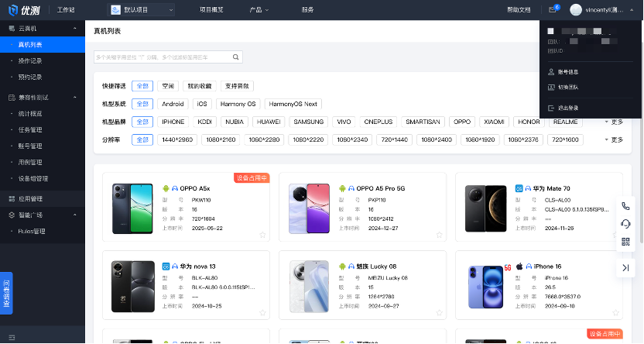
Task: Click 账号信息 person icon in user menu
Action: pos(551,72)
